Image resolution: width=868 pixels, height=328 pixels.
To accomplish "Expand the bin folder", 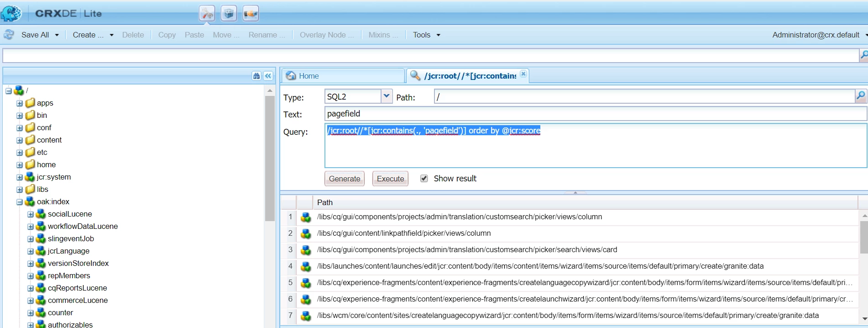I will tap(20, 116).
